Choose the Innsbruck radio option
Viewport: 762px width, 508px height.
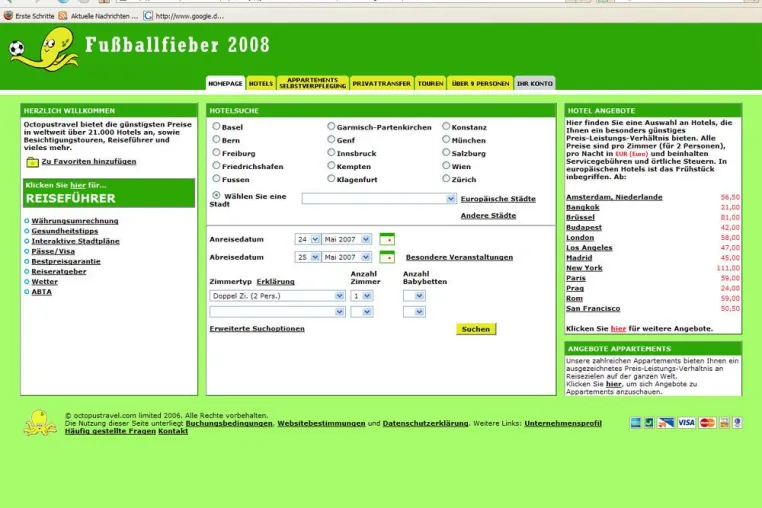point(331,153)
